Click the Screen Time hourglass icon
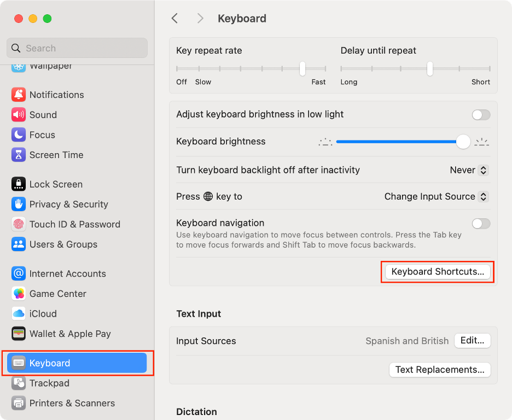 [17, 155]
